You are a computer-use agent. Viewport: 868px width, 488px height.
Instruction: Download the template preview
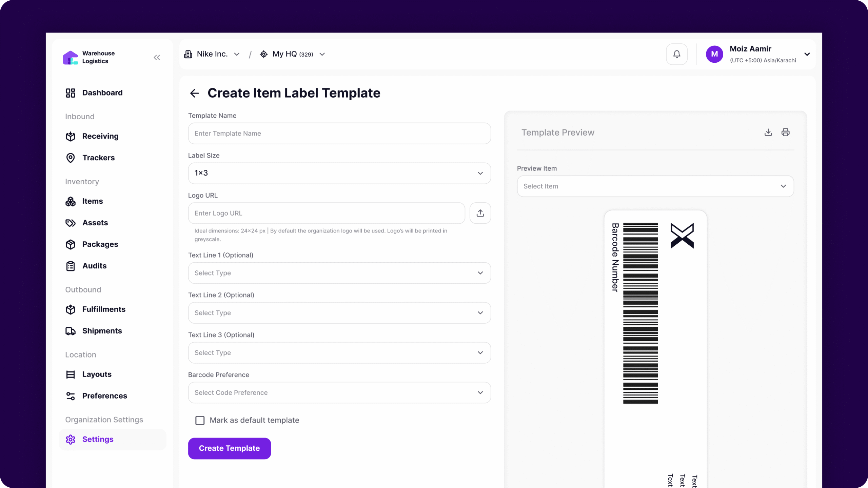coord(768,133)
